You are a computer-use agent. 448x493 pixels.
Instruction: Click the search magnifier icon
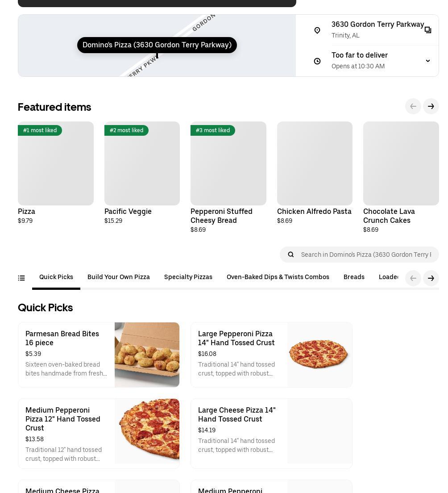(291, 255)
